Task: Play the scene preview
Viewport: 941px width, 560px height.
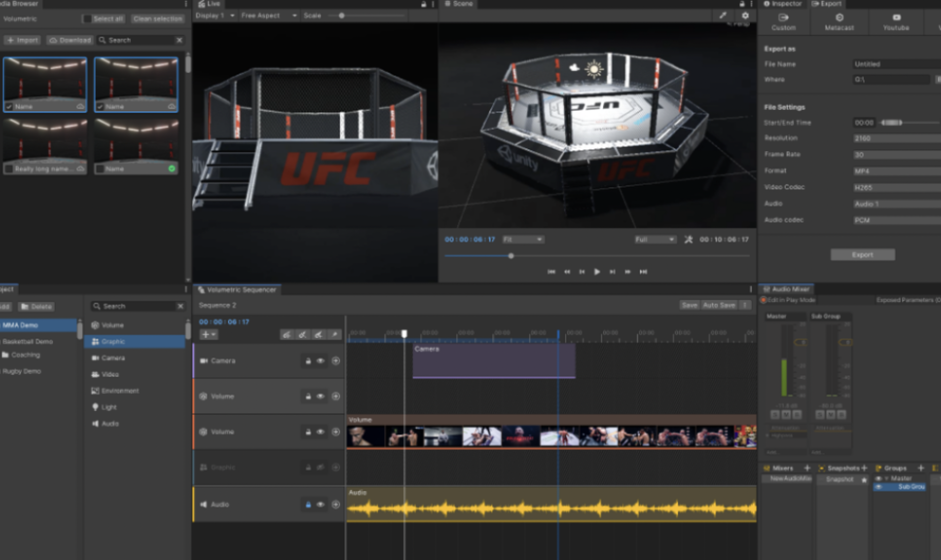Action: tap(597, 272)
